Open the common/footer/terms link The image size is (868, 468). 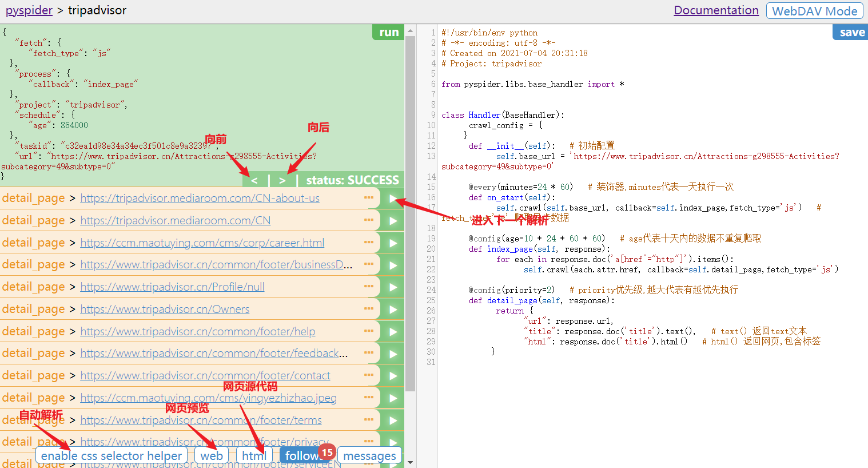(x=201, y=420)
